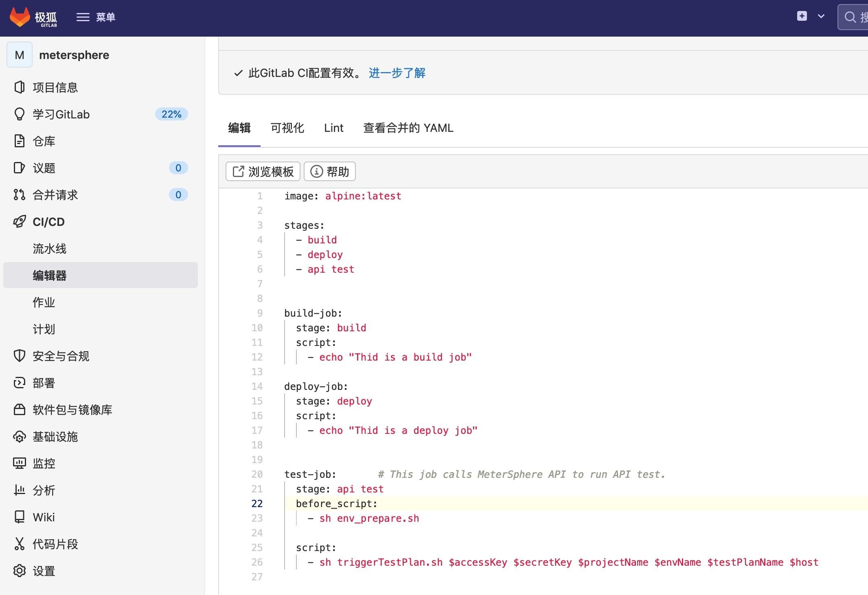
Task: Open 仓库 via the repository icon
Action: point(19,141)
